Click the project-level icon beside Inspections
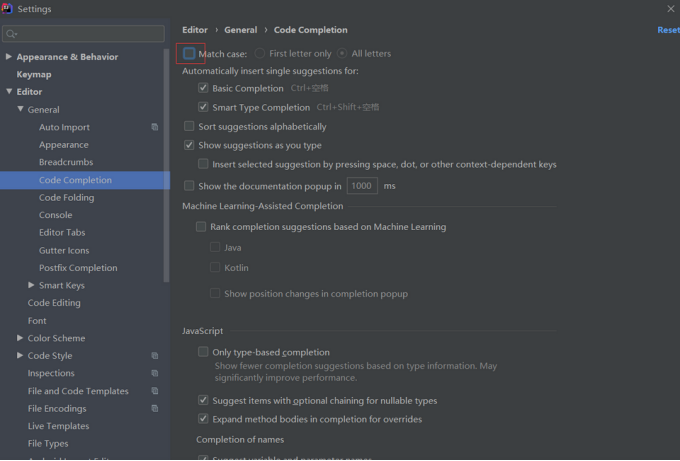Image resolution: width=680 pixels, height=461 pixels. point(155,373)
